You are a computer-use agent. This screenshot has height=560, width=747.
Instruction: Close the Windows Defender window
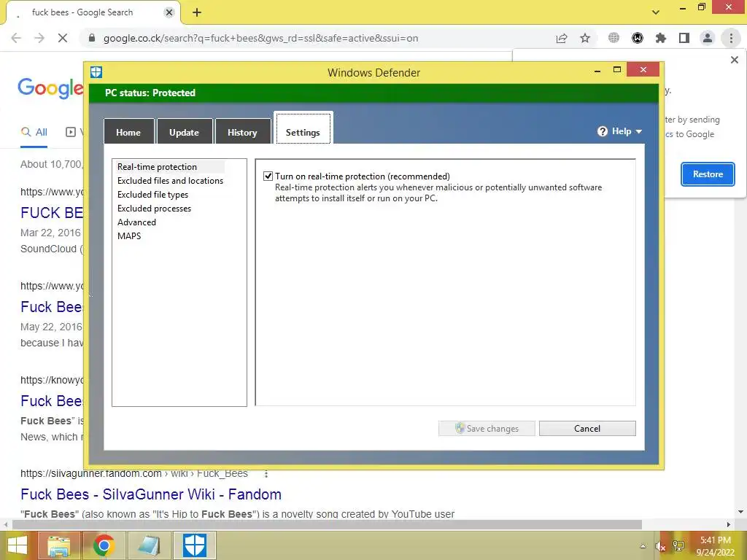(643, 69)
